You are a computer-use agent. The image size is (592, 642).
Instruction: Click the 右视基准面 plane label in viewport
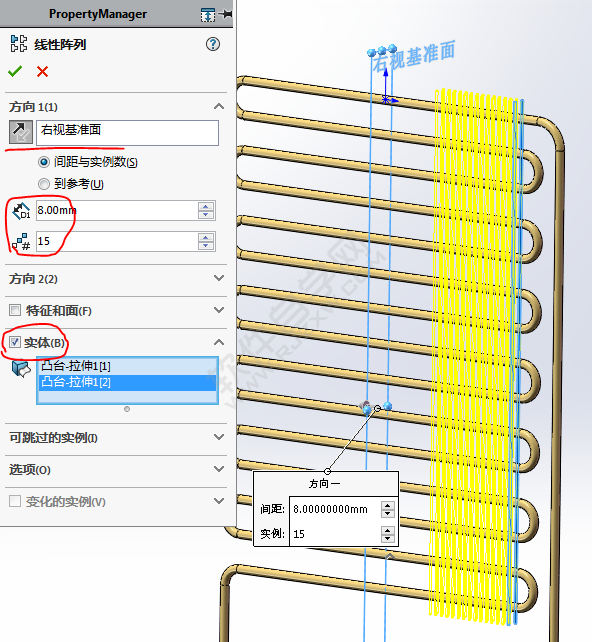(413, 57)
